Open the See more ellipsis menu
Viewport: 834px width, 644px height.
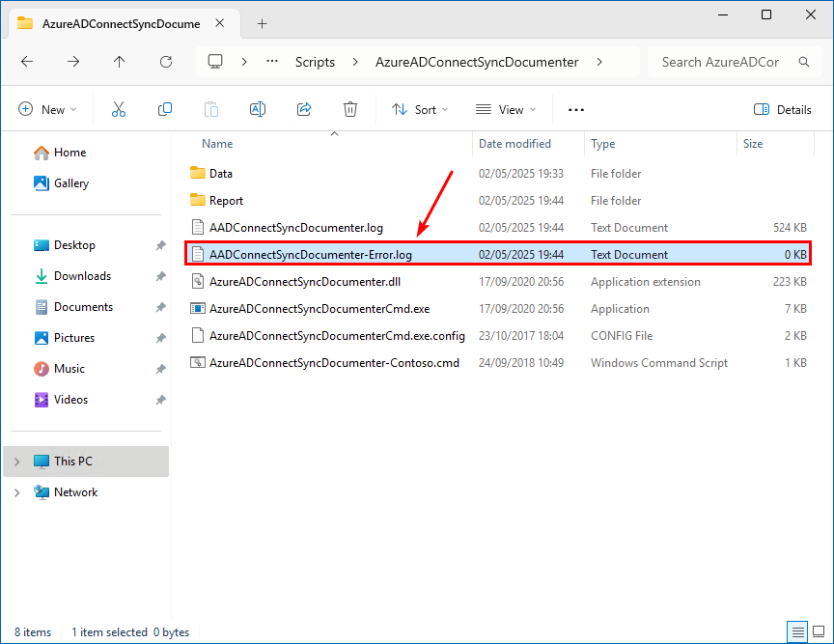point(576,110)
